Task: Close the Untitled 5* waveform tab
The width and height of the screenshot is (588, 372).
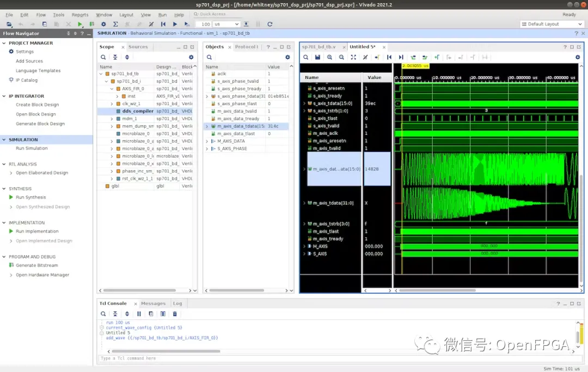Action: pos(384,47)
